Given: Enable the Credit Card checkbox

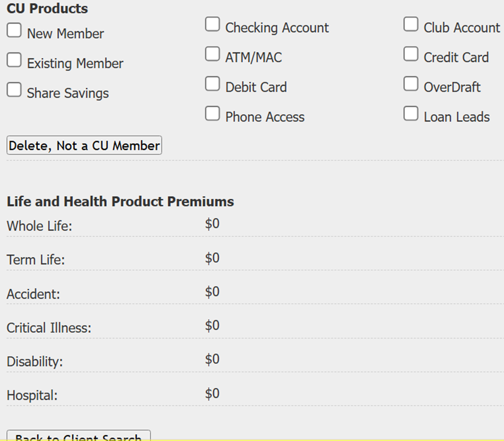Looking at the screenshot, I should pos(411,54).
